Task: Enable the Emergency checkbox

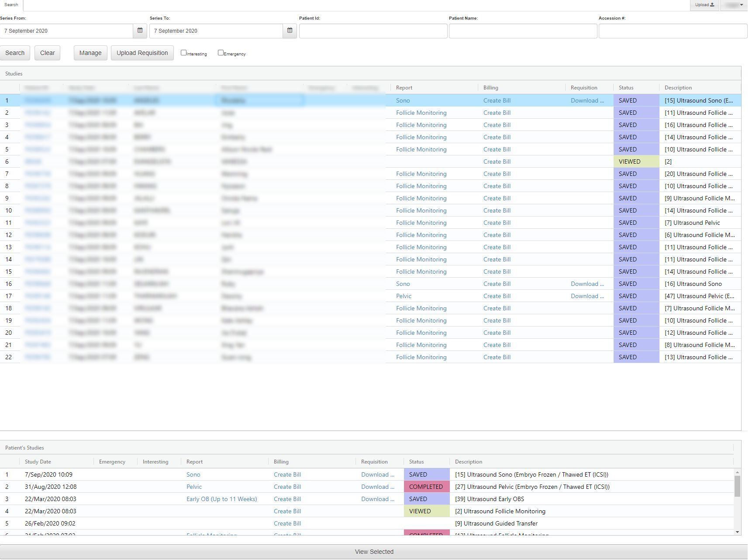Action: click(221, 52)
